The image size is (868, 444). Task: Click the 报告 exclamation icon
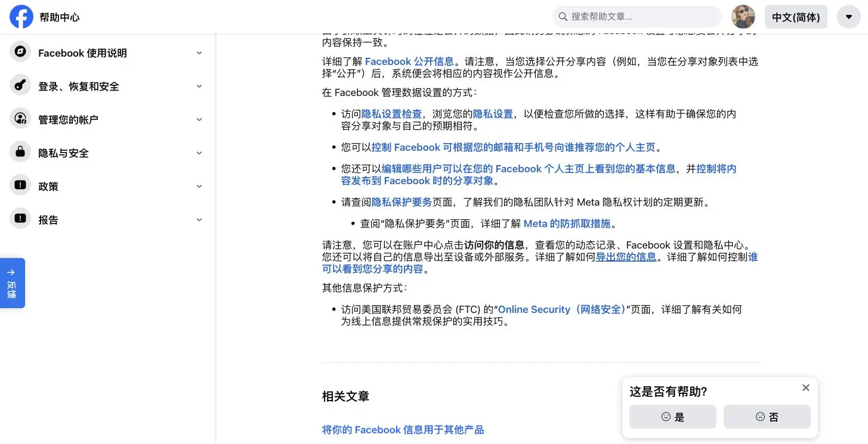tap(20, 219)
